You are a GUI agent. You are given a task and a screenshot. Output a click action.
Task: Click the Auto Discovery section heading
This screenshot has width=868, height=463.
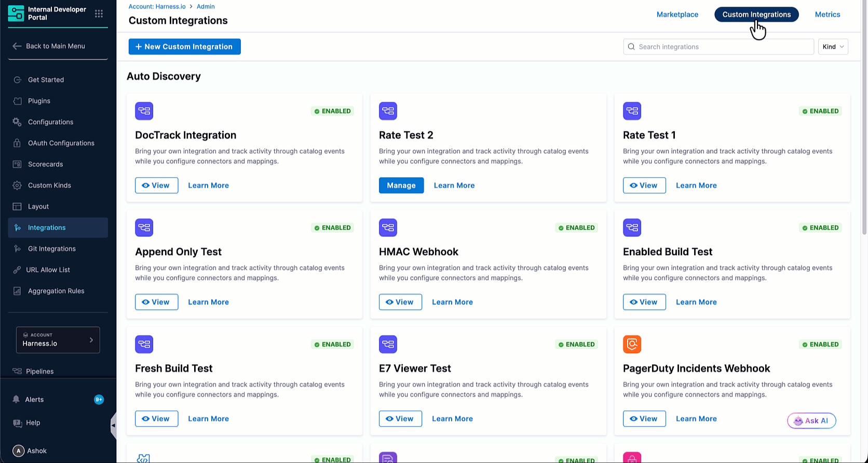pyautogui.click(x=164, y=76)
